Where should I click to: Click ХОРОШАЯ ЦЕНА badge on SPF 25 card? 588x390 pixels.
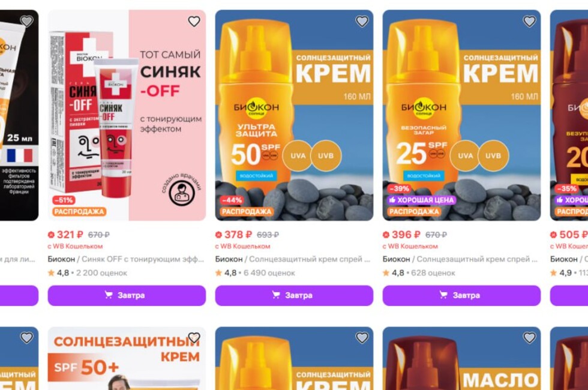[x=421, y=200]
